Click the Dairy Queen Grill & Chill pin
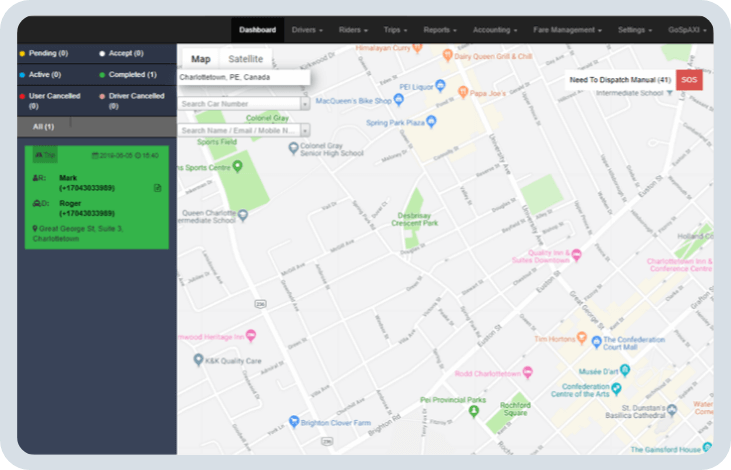This screenshot has width=731, height=470. (x=447, y=55)
